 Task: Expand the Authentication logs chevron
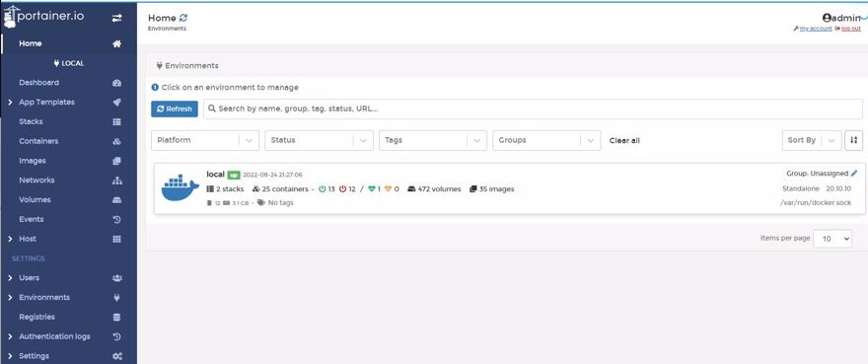(x=11, y=336)
